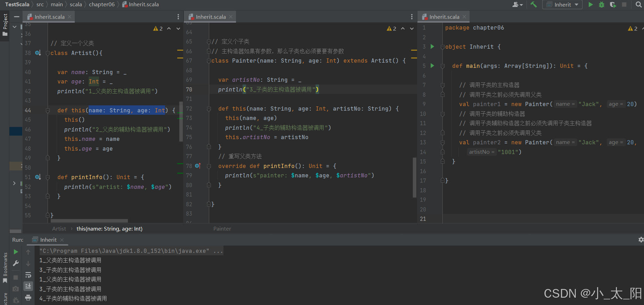Collapse the class Artist code block

pyautogui.click(x=48, y=53)
